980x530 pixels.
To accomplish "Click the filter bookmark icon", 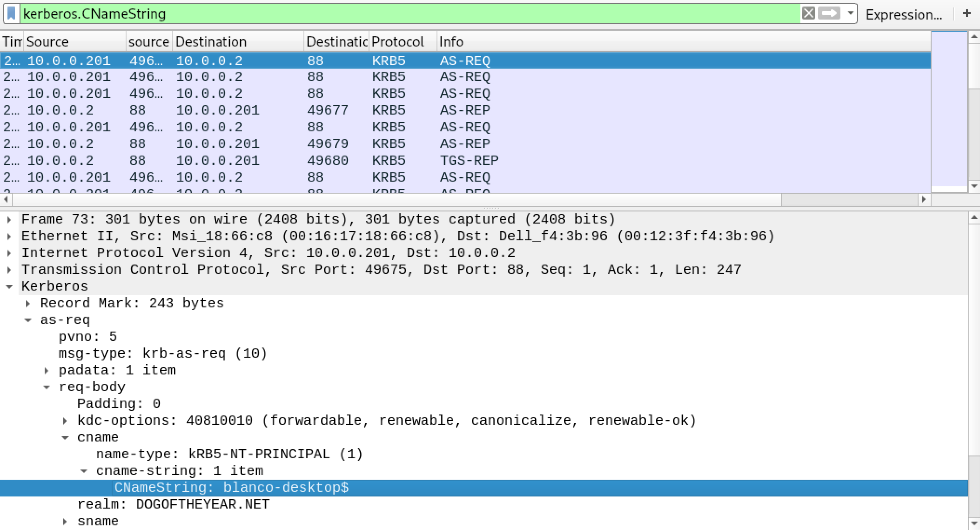I will pyautogui.click(x=12, y=14).
